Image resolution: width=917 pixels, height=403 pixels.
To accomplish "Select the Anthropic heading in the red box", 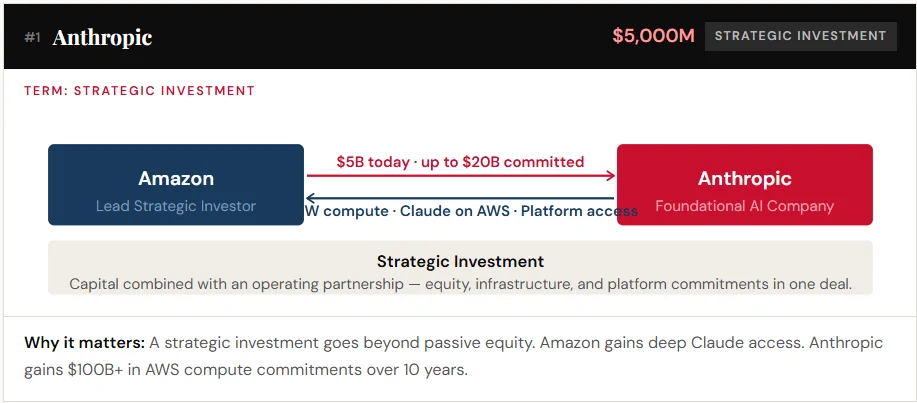I will pos(744,179).
